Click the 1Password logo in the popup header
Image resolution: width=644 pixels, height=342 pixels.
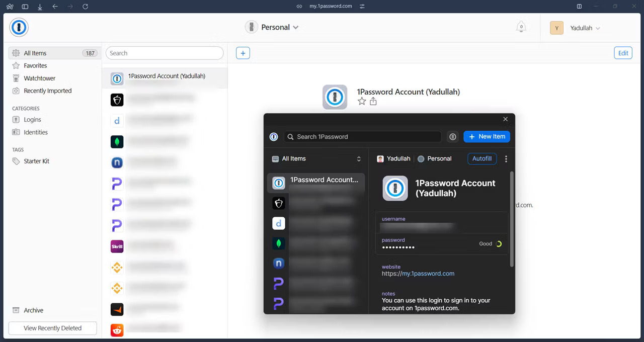(273, 136)
